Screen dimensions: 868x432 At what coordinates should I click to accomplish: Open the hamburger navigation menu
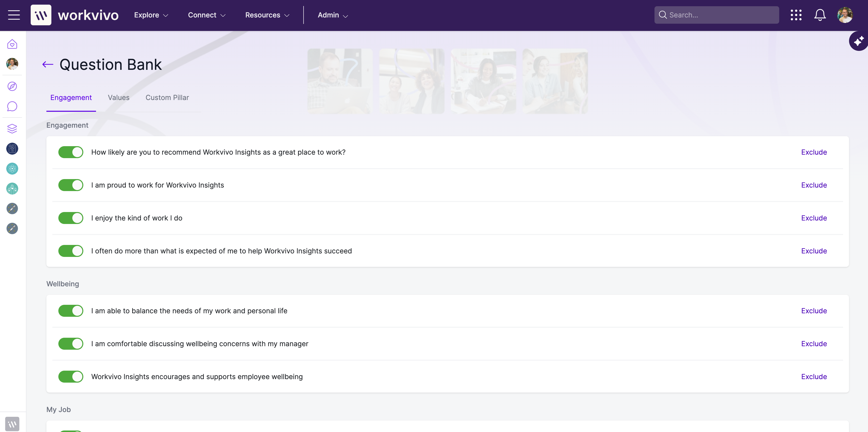[x=14, y=15]
